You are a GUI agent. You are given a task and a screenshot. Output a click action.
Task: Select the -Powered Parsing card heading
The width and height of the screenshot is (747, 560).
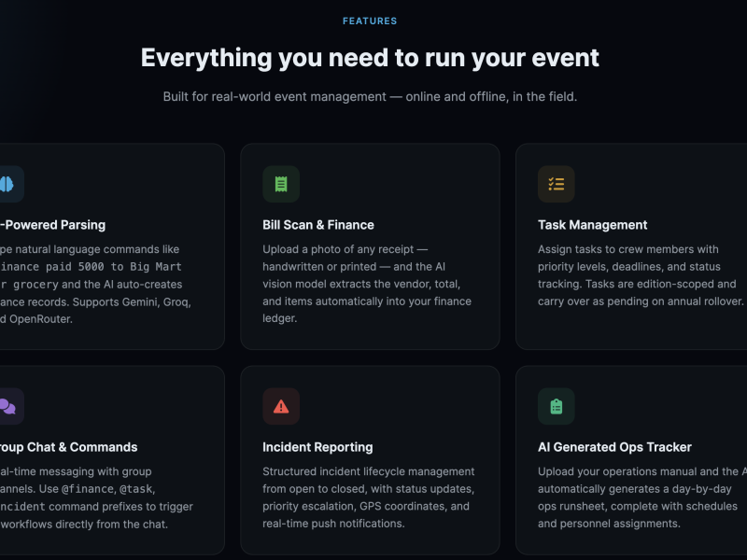[x=53, y=225]
